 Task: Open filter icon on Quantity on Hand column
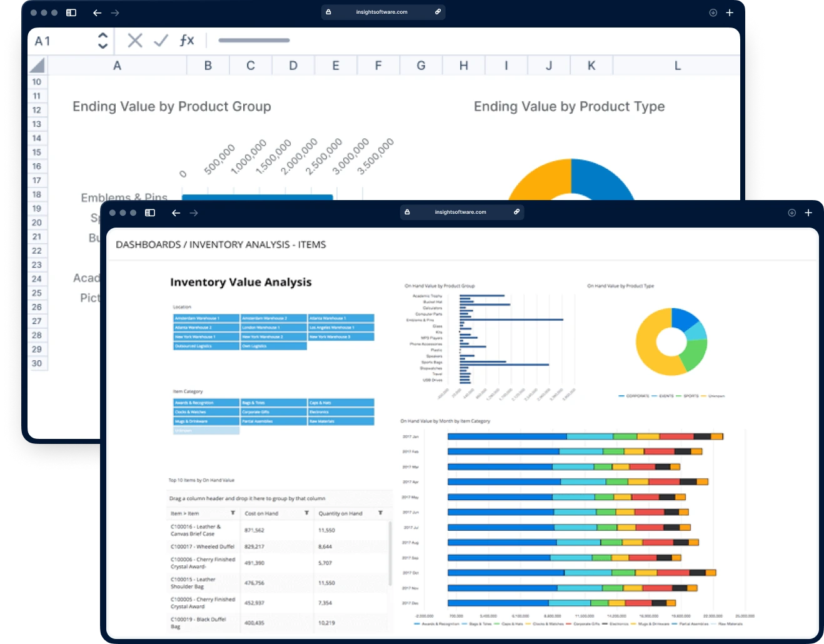380,513
